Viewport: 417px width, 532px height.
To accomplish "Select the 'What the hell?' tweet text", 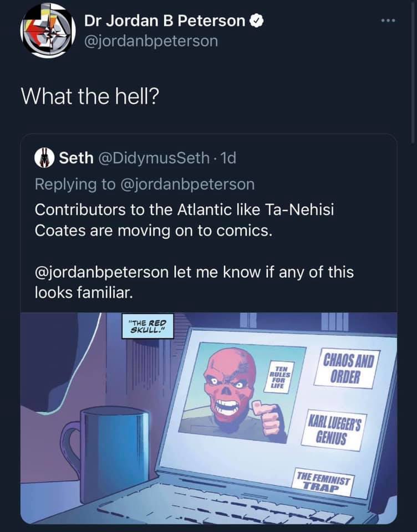I will pyautogui.click(x=90, y=96).
